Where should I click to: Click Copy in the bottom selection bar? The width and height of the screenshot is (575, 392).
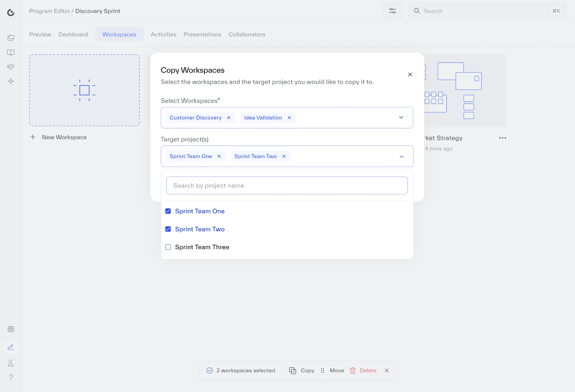pos(302,370)
